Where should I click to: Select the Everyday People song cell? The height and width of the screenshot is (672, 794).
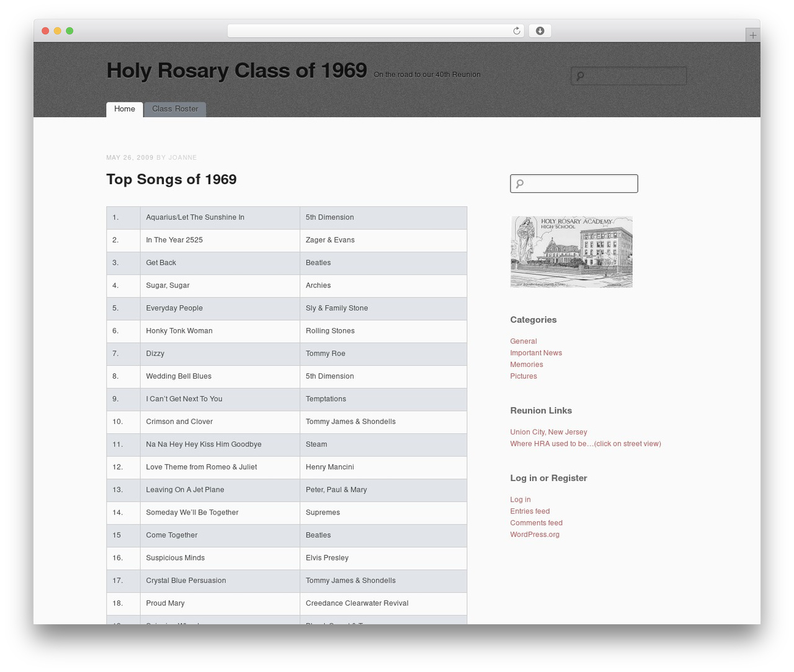(220, 308)
